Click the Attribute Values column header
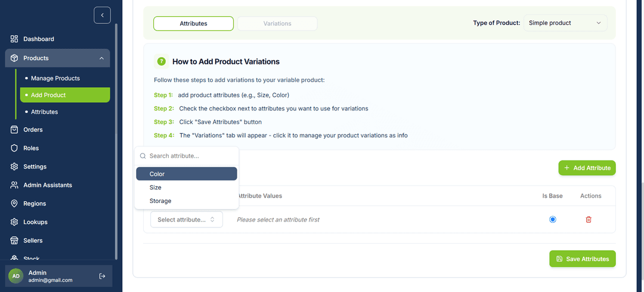The height and width of the screenshot is (292, 644). click(x=259, y=196)
